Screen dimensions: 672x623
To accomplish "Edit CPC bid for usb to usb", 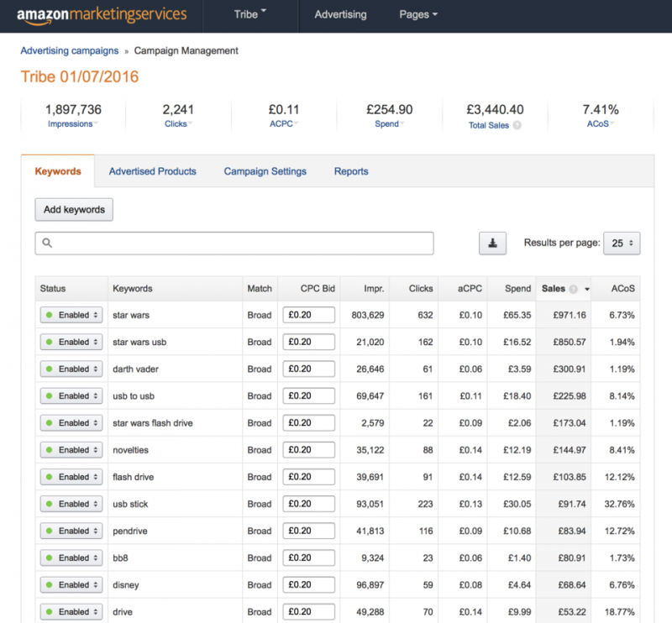I will 308,396.
